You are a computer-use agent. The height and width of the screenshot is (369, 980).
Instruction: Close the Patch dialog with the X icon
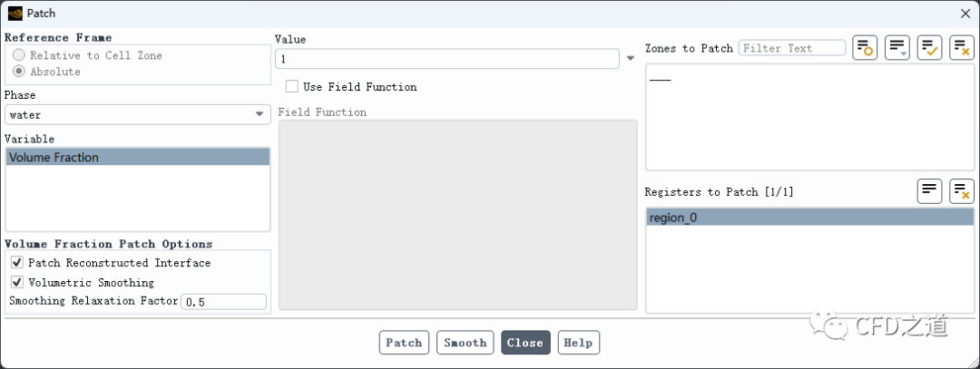(x=965, y=13)
